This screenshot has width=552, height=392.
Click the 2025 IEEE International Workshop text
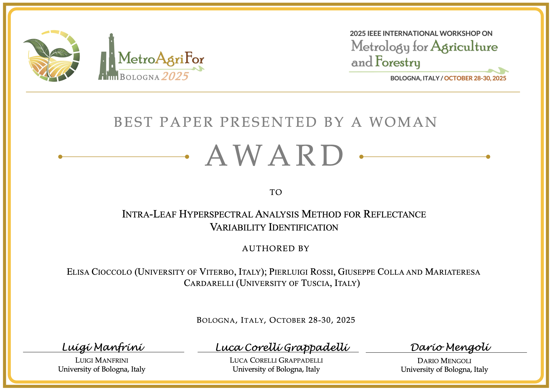pyautogui.click(x=421, y=33)
